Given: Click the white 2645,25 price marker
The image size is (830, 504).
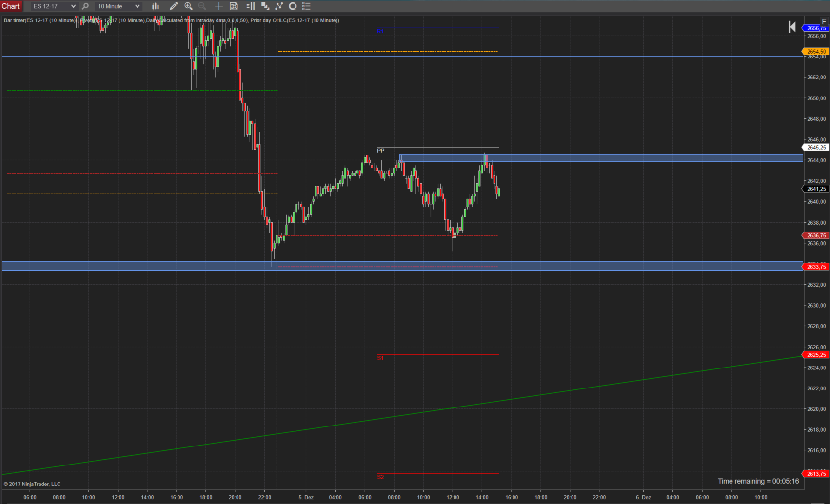Looking at the screenshot, I should pos(816,147).
